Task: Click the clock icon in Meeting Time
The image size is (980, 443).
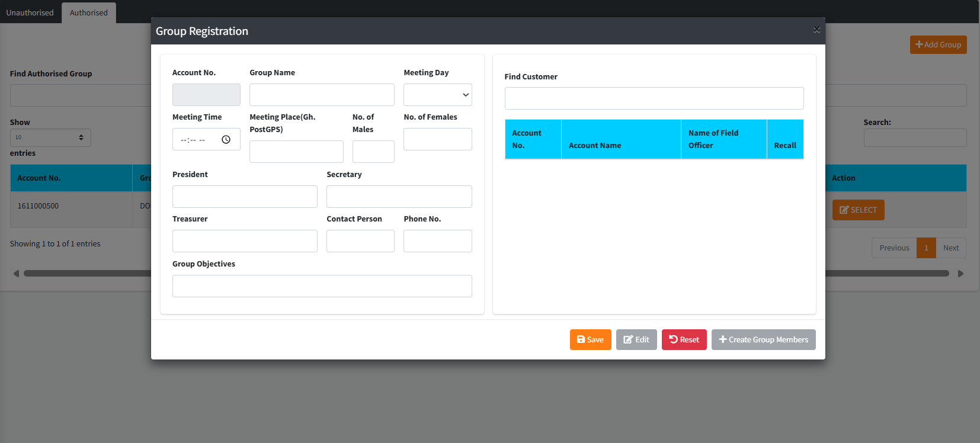Action: 226,140
